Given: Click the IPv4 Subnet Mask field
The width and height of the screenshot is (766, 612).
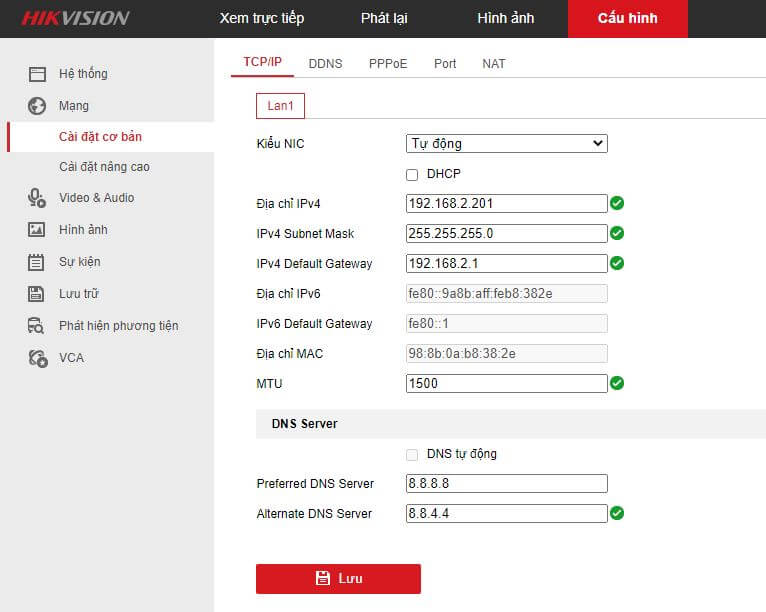Looking at the screenshot, I should (507, 233).
